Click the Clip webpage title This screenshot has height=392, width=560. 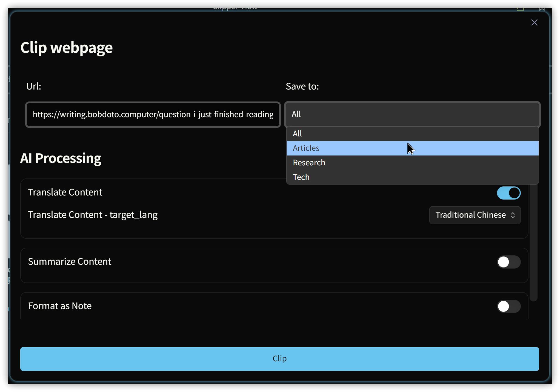click(67, 48)
